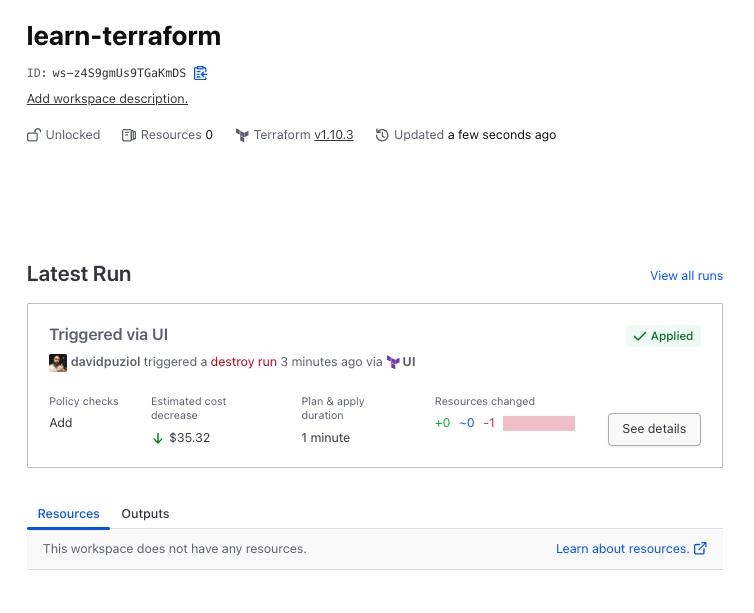Open Learn about resources link
Image resolution: width=754 pixels, height=613 pixels.
622,549
